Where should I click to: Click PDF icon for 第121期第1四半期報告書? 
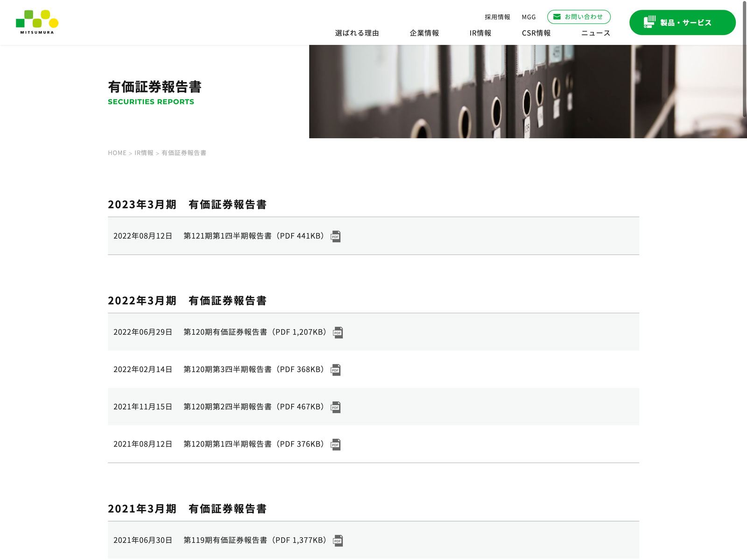[x=335, y=237]
